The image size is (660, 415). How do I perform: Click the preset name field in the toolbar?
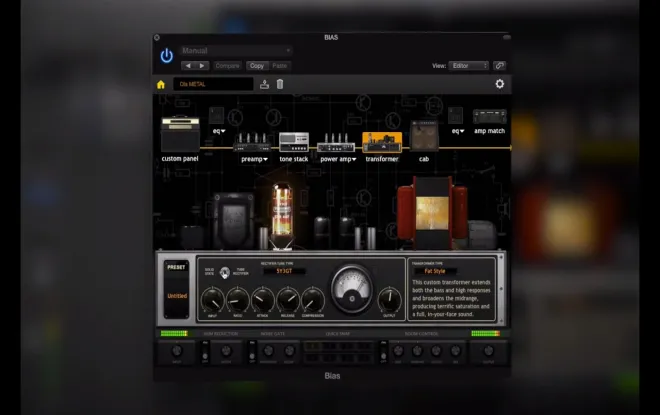click(x=213, y=84)
